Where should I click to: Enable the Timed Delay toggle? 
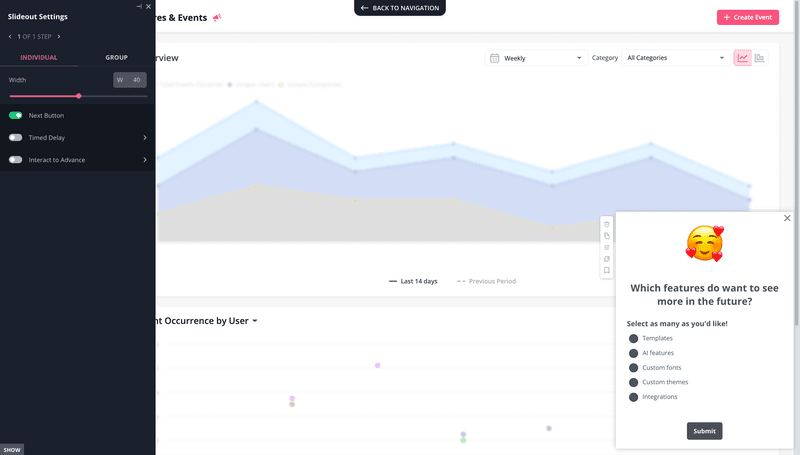tap(16, 138)
